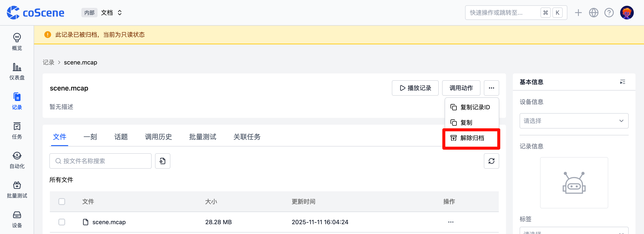Open the 设备信息 请选择 dropdown

tap(574, 121)
